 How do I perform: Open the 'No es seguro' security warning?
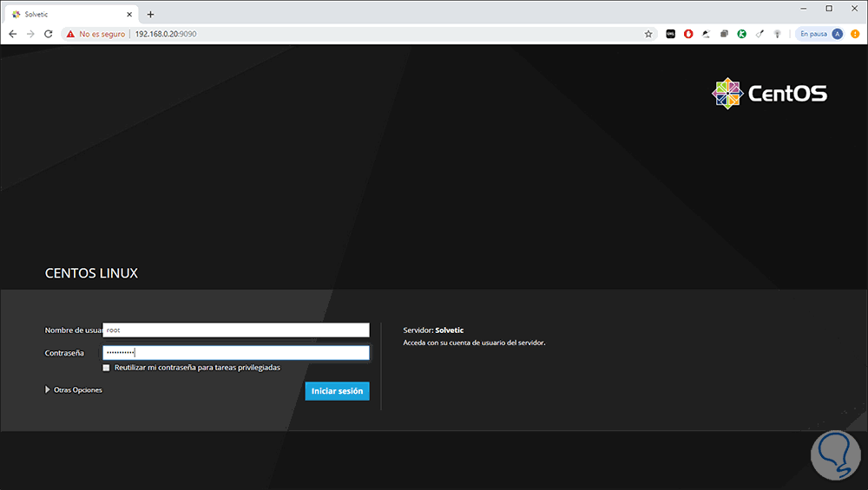95,34
